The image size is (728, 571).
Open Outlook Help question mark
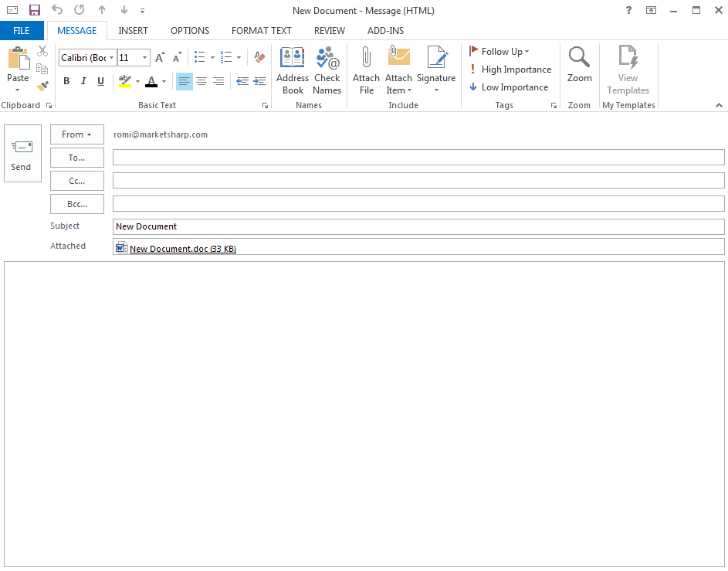pos(628,10)
